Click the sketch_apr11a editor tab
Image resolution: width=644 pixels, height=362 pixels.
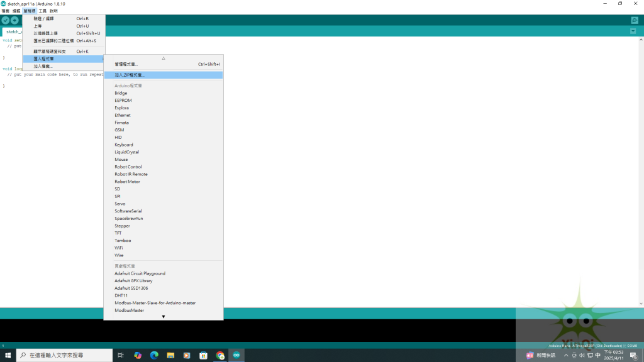[x=13, y=31]
